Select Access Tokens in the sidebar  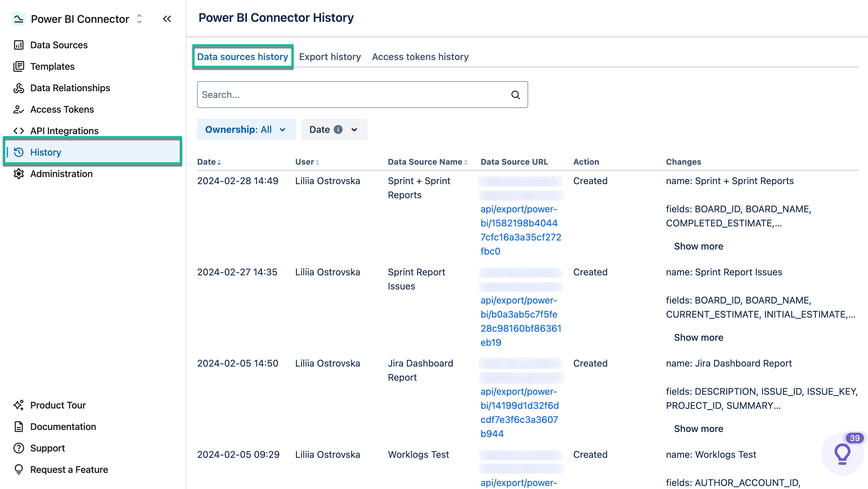tap(62, 109)
